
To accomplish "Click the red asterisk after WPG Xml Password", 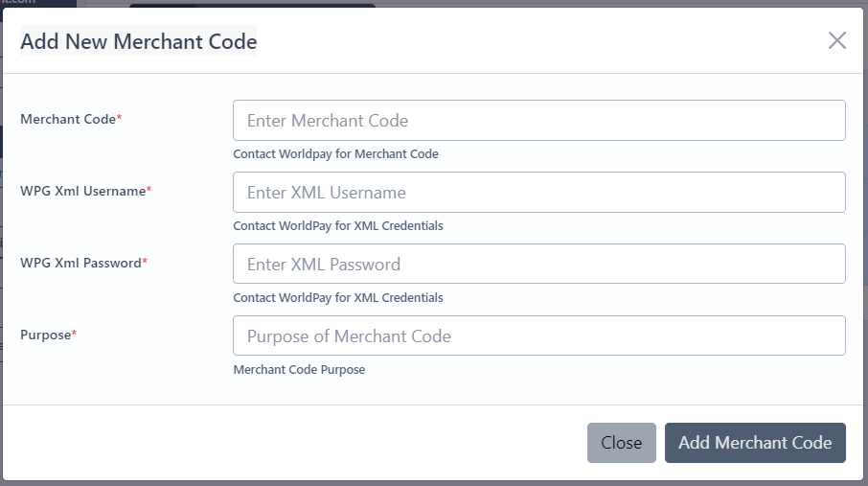I will 145,262.
